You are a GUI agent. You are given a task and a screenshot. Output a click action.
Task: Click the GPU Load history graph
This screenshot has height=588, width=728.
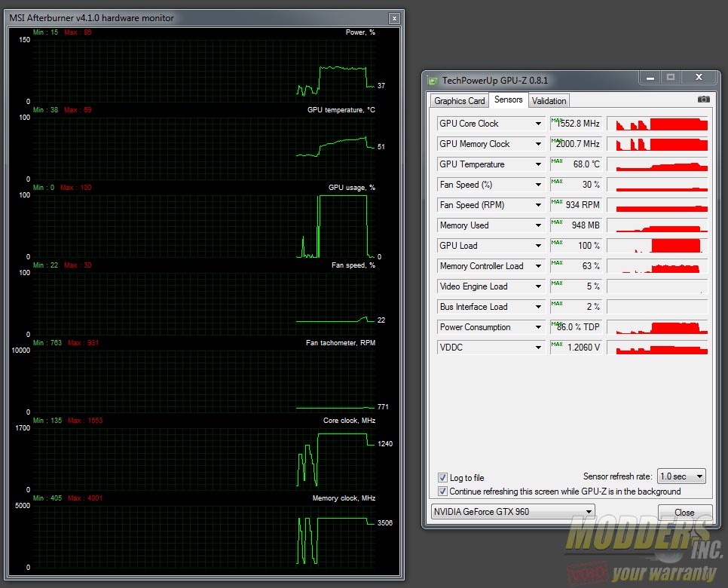coord(657,246)
